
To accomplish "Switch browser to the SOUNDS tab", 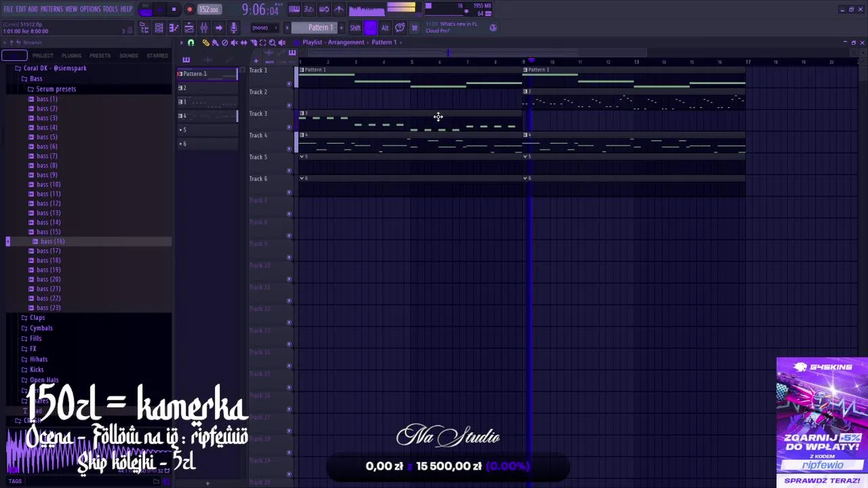I will [129, 56].
